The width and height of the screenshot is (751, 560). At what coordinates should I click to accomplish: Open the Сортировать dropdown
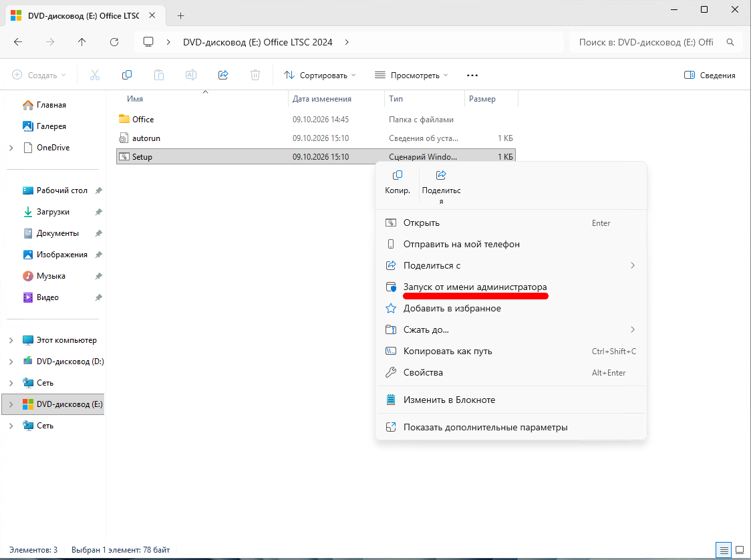tap(320, 76)
